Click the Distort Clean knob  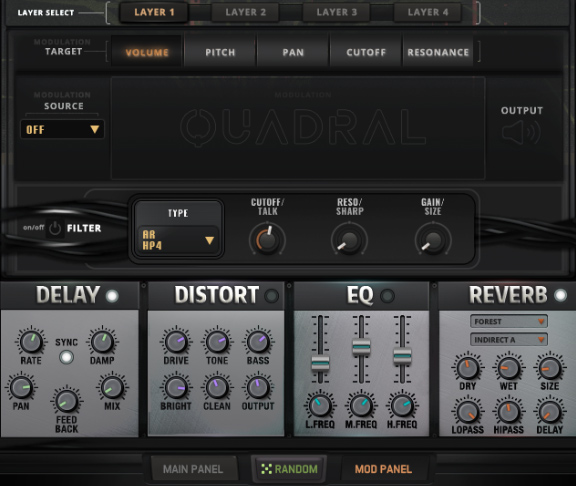(217, 388)
